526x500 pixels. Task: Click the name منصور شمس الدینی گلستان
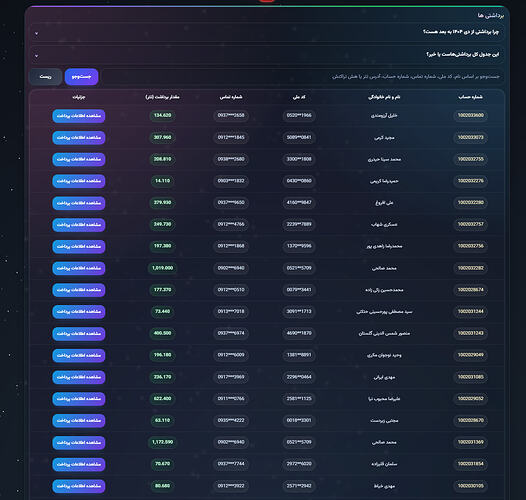384,334
